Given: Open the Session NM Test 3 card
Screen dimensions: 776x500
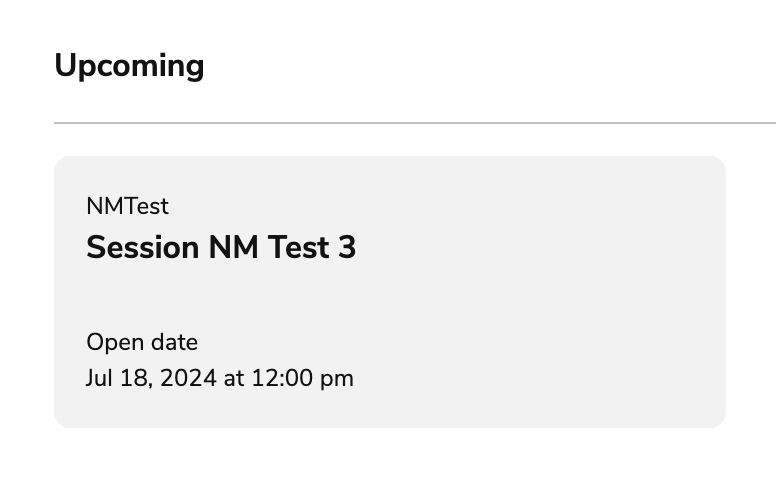Looking at the screenshot, I should coord(389,292).
